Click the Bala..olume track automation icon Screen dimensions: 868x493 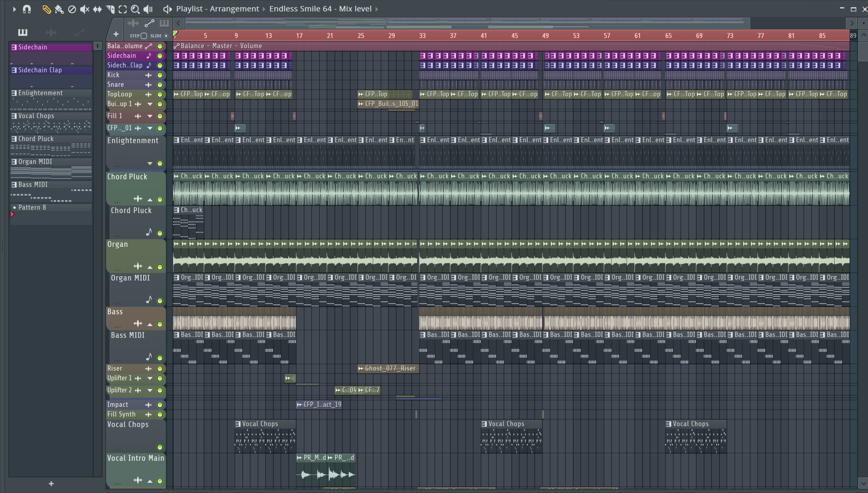148,46
